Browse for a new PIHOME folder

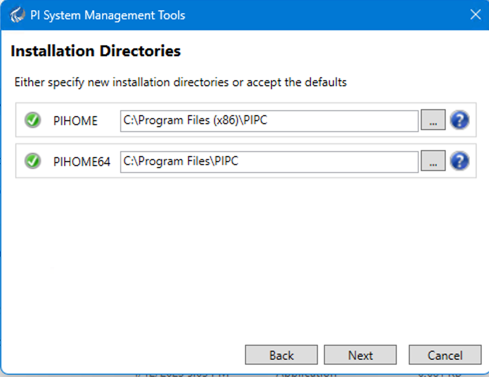(433, 120)
